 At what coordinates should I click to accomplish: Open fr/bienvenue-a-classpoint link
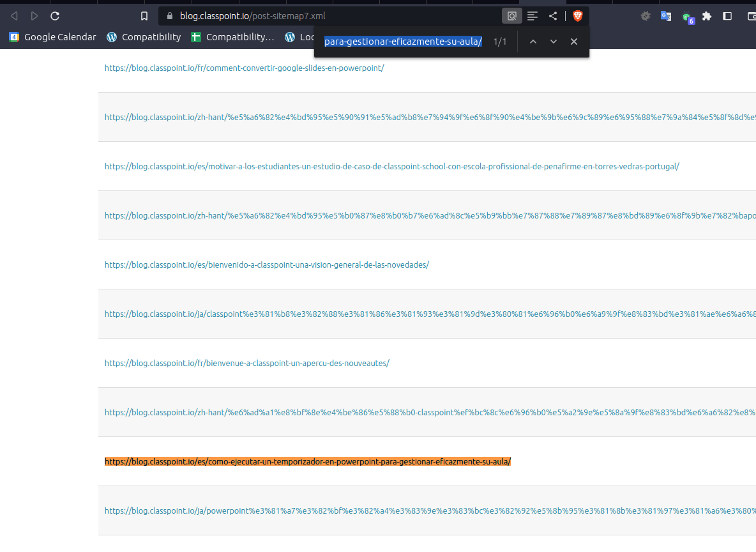[247, 364]
